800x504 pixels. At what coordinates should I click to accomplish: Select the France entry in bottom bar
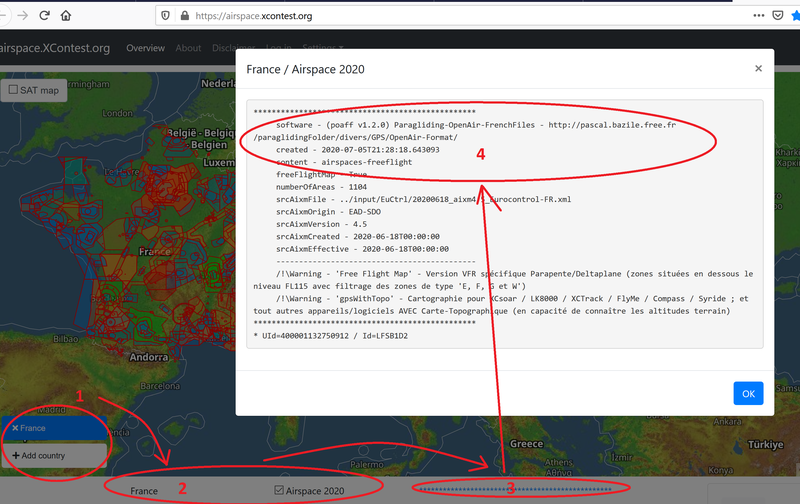pos(144,491)
